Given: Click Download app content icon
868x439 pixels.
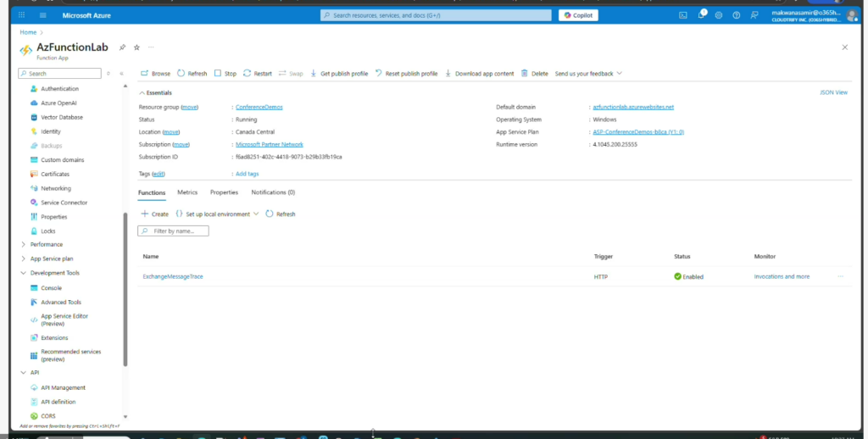Looking at the screenshot, I should (448, 74).
